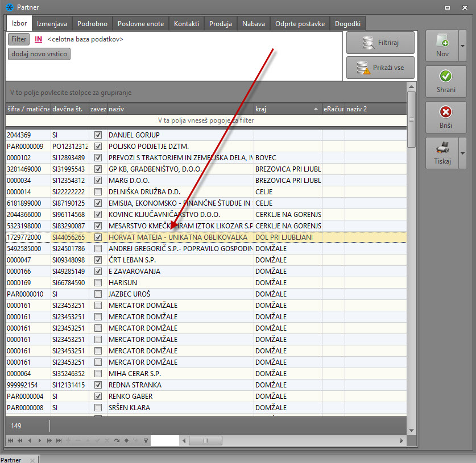
Task: Click the celotna baza podatkov link
Action: click(85, 39)
